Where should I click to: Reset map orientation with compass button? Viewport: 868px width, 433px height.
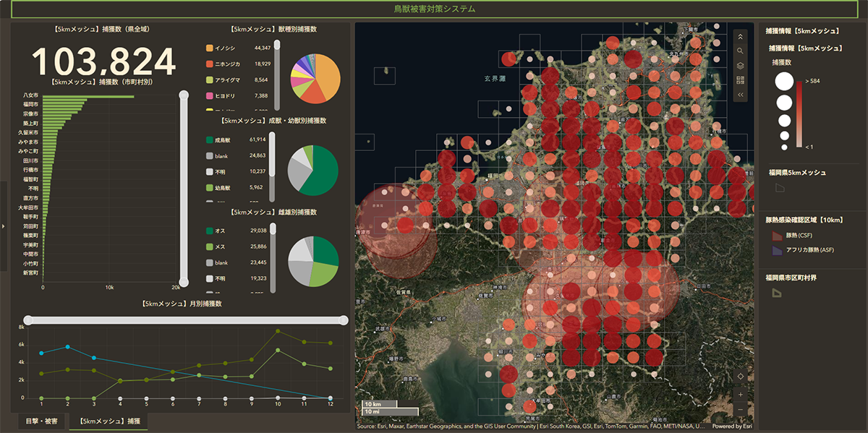[740, 376]
